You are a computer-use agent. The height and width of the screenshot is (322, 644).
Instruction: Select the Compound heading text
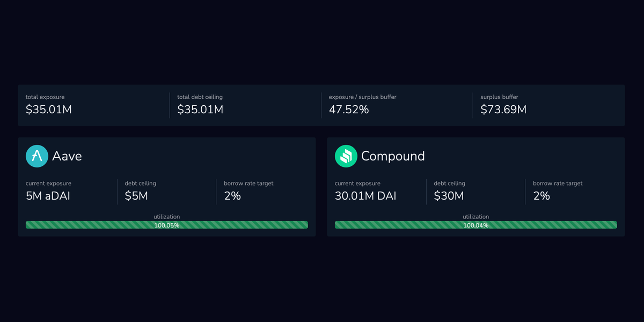pos(393,156)
